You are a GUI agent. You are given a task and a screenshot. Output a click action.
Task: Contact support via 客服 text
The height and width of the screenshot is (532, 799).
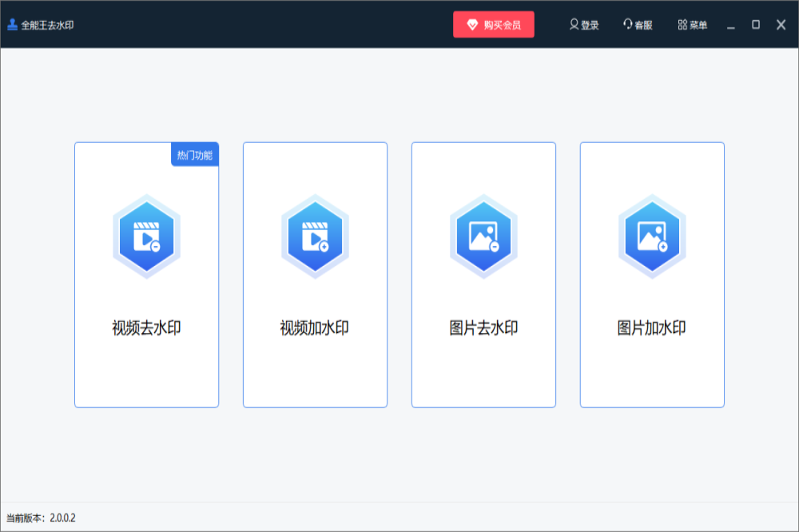pos(644,25)
